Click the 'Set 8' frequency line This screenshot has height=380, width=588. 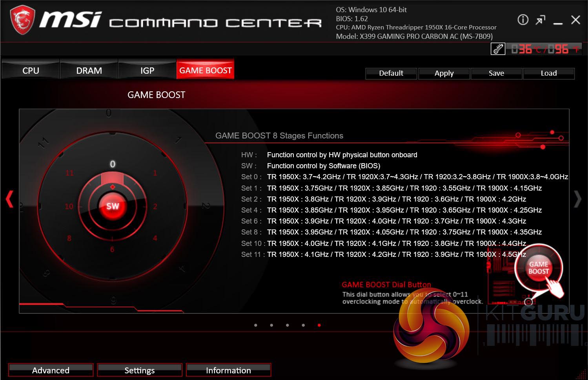pyautogui.click(x=391, y=232)
